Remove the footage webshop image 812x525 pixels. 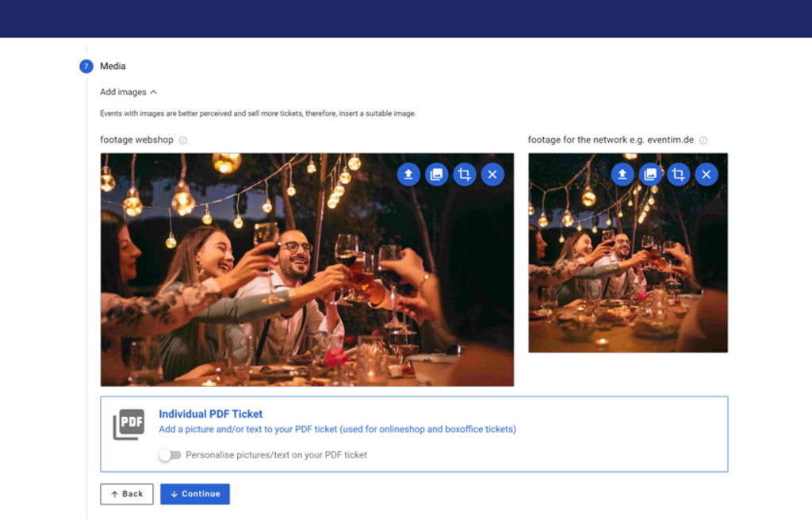click(492, 174)
